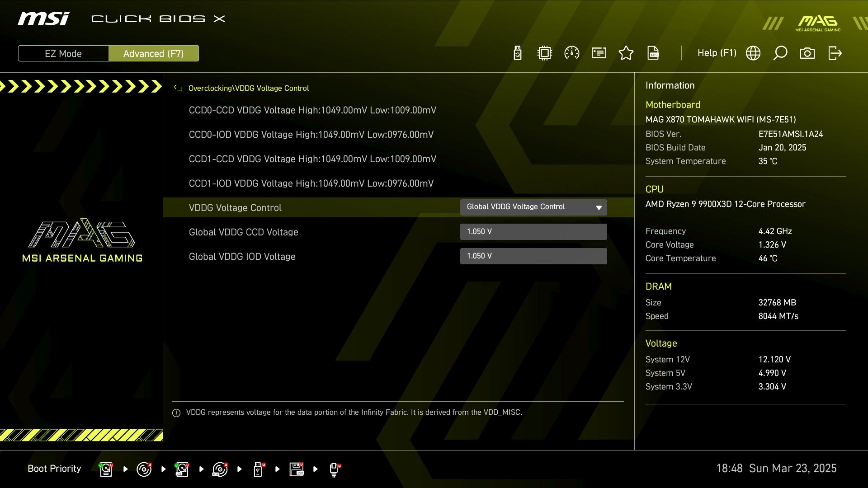Go back via Overclocking breadcrumb arrow
This screenshot has height=488, width=868.
coord(178,89)
